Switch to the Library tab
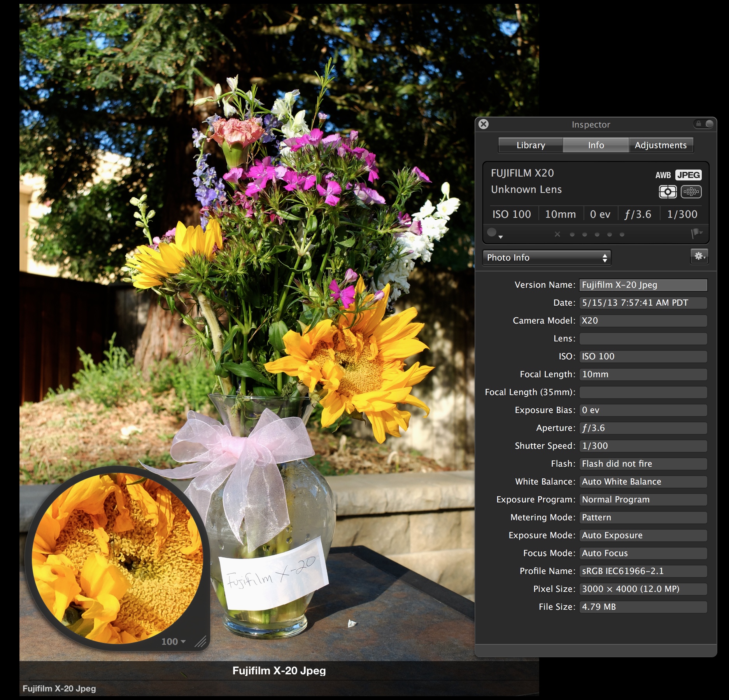Image resolution: width=729 pixels, height=700 pixels. click(x=531, y=145)
